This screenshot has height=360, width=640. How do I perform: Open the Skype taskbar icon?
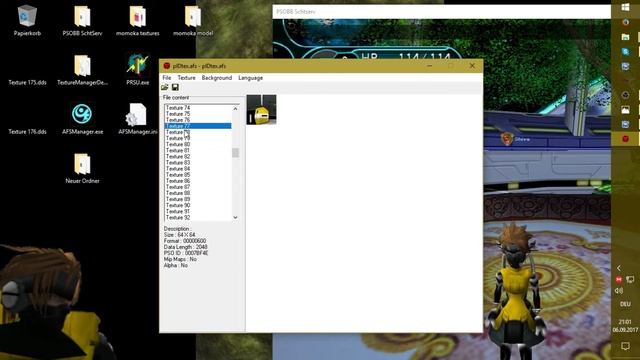click(625, 51)
